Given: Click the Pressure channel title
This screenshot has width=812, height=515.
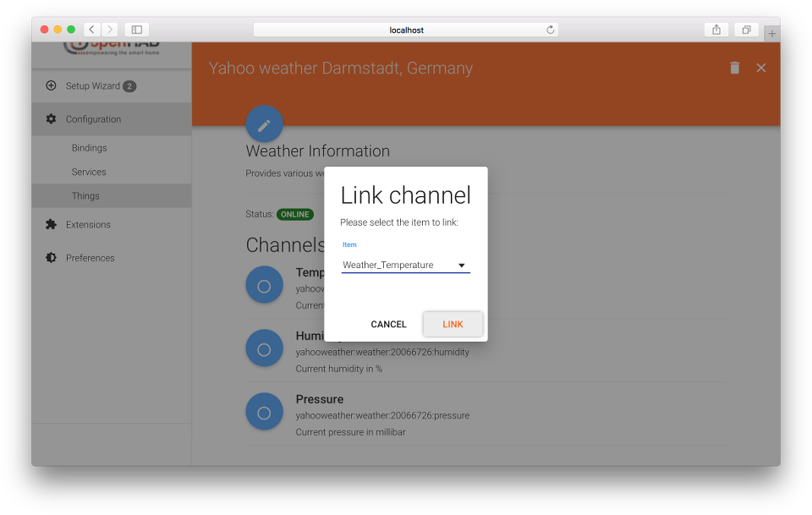Looking at the screenshot, I should pos(320,399).
